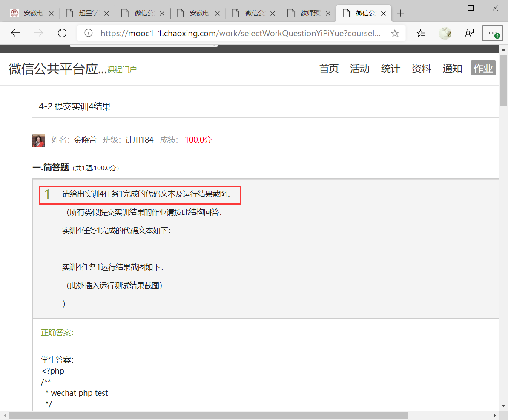Open the browser profile avatar
Screen dimensions: 508x420
pyautogui.click(x=445, y=33)
